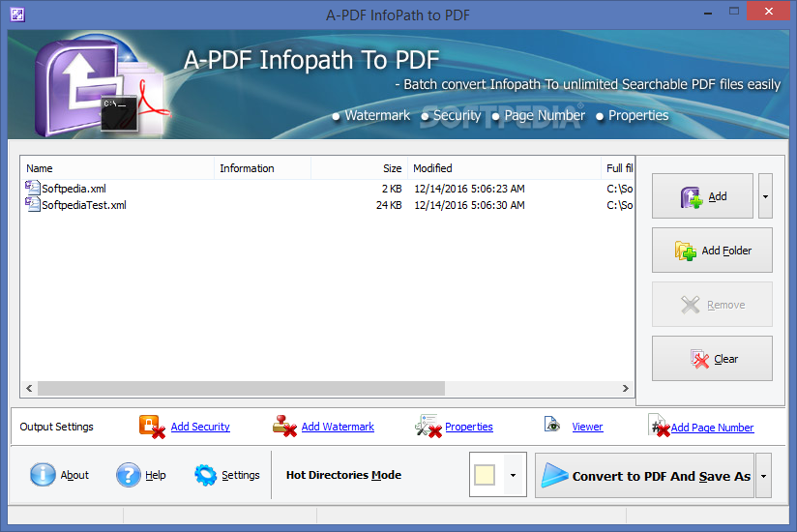This screenshot has height=532, width=797.
Task: Click the Help question mark icon
Action: (x=128, y=475)
